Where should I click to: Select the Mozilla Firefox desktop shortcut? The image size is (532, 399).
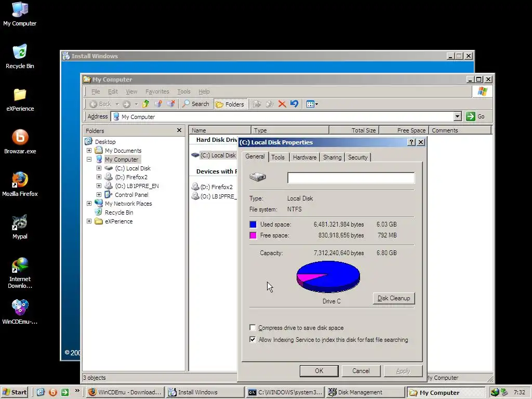pos(20,184)
